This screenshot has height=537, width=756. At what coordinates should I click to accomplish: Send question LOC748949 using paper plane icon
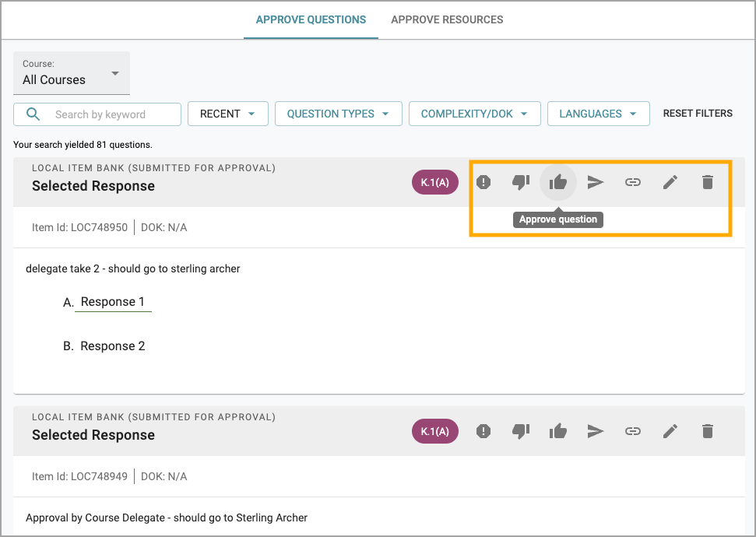click(x=596, y=431)
